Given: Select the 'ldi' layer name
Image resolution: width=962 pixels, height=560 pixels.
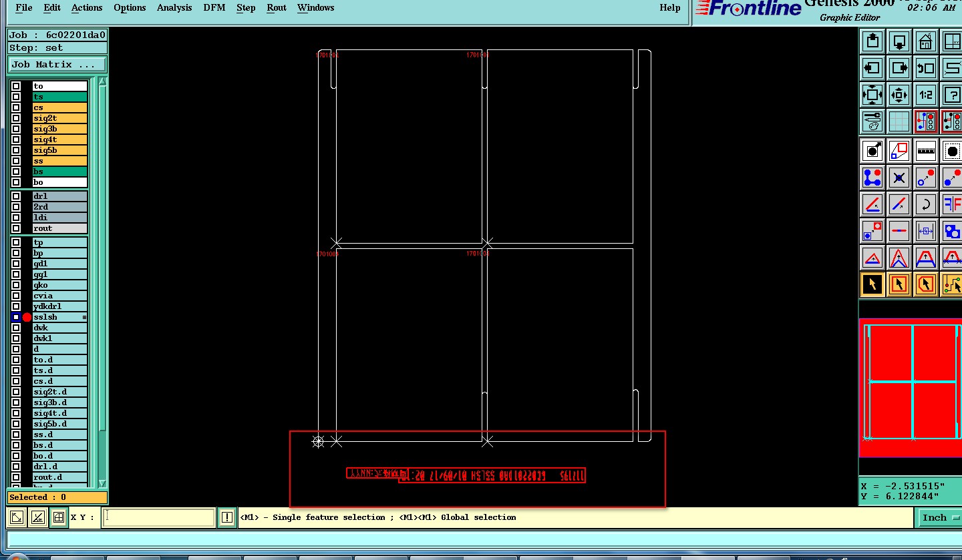Looking at the screenshot, I should (59, 218).
